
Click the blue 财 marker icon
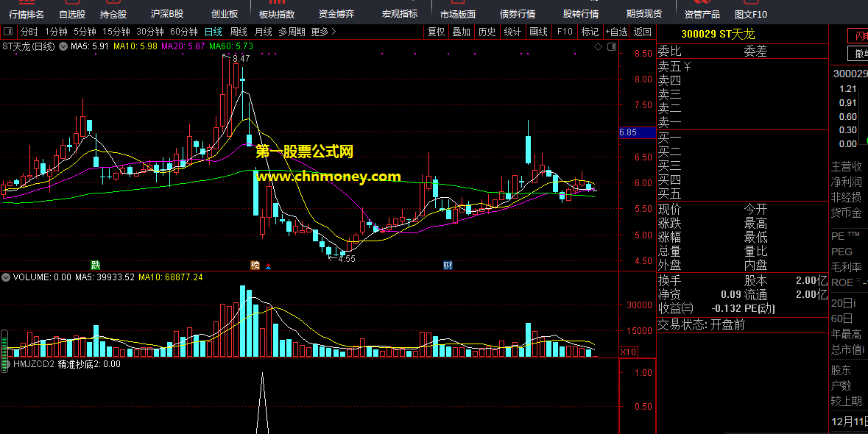pos(448,266)
